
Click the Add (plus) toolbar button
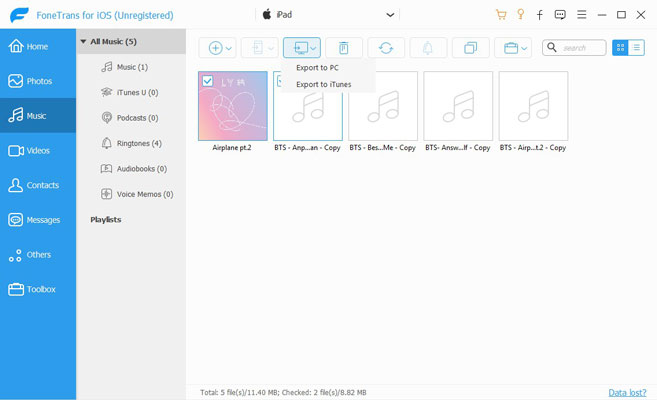[x=215, y=48]
